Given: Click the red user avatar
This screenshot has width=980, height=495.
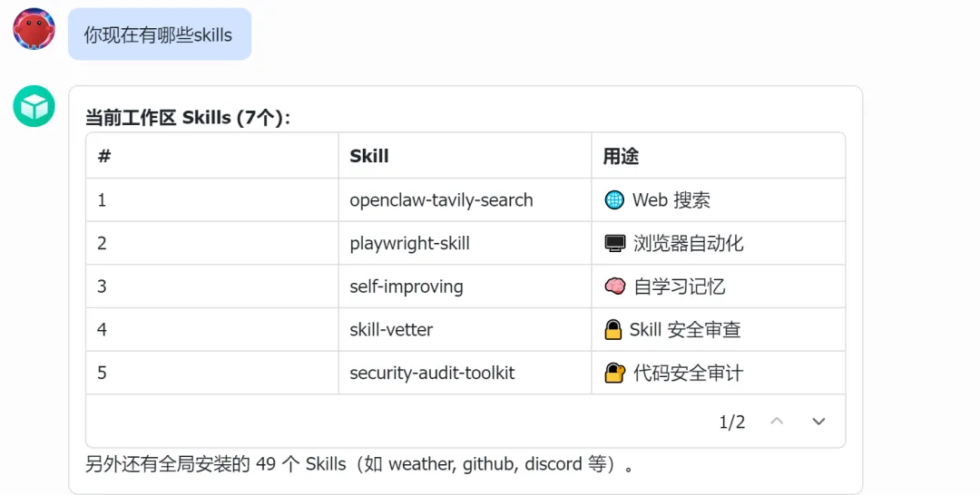Looking at the screenshot, I should [34, 29].
